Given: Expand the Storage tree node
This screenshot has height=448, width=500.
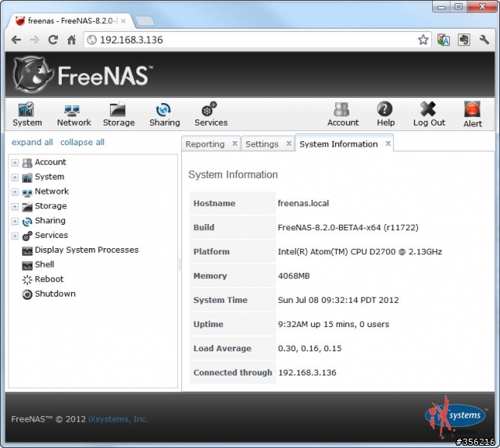Looking at the screenshot, I should tap(15, 207).
